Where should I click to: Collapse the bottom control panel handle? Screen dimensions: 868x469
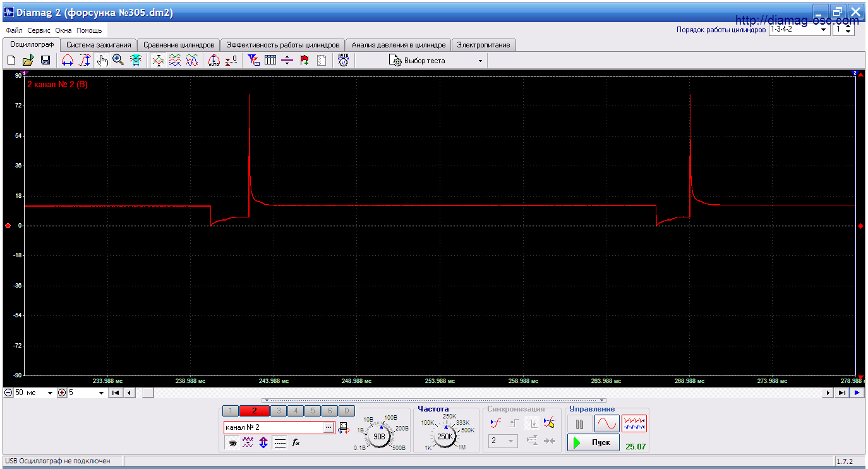(435, 400)
